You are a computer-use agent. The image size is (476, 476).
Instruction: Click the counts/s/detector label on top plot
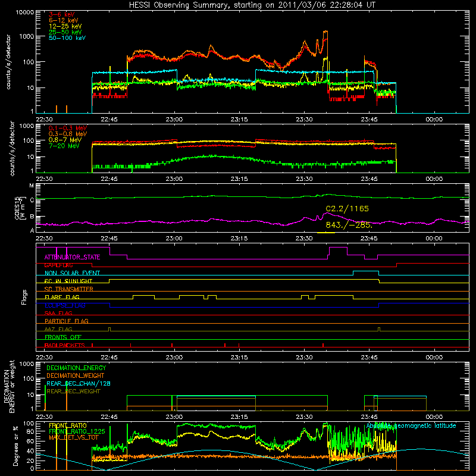[x=8, y=62]
